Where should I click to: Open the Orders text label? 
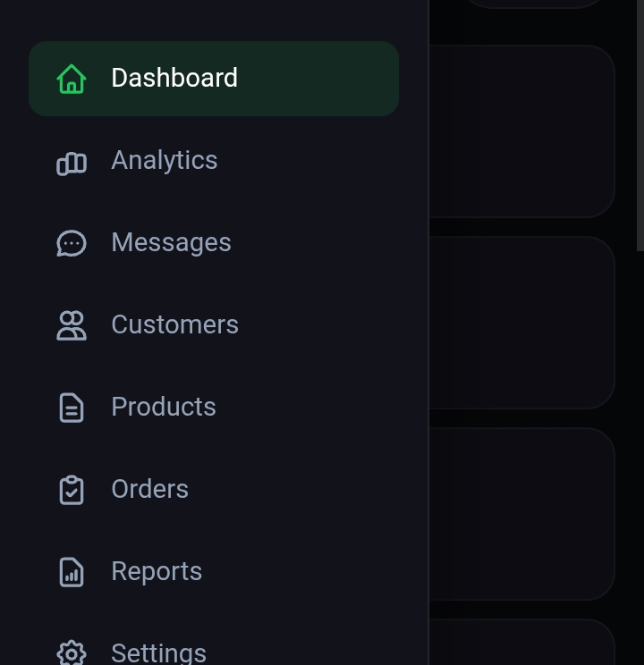tap(150, 490)
